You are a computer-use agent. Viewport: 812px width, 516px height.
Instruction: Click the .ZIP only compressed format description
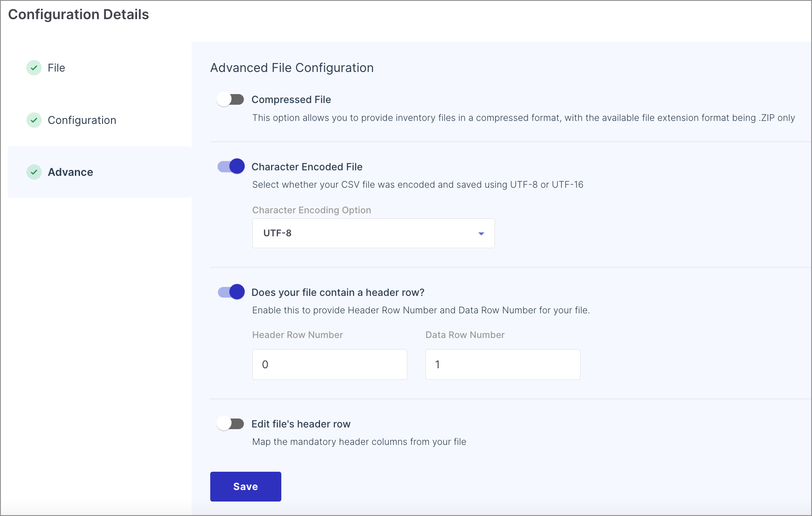523,118
